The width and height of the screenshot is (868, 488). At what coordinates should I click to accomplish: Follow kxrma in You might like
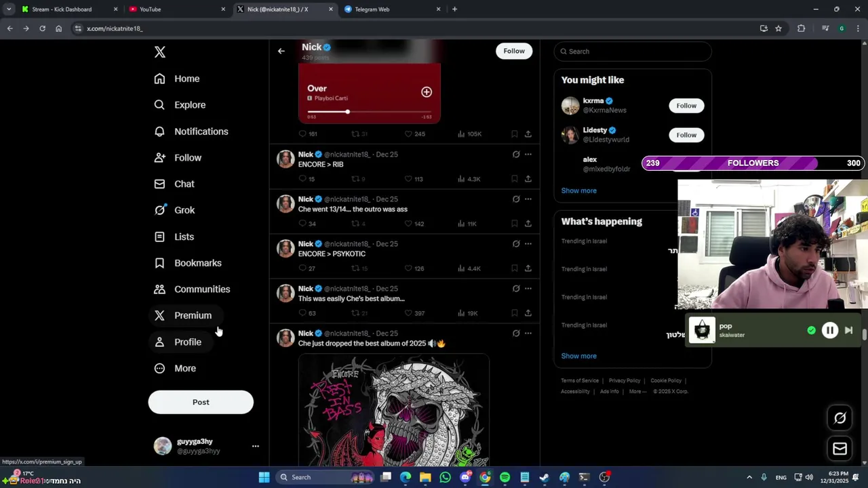point(686,106)
